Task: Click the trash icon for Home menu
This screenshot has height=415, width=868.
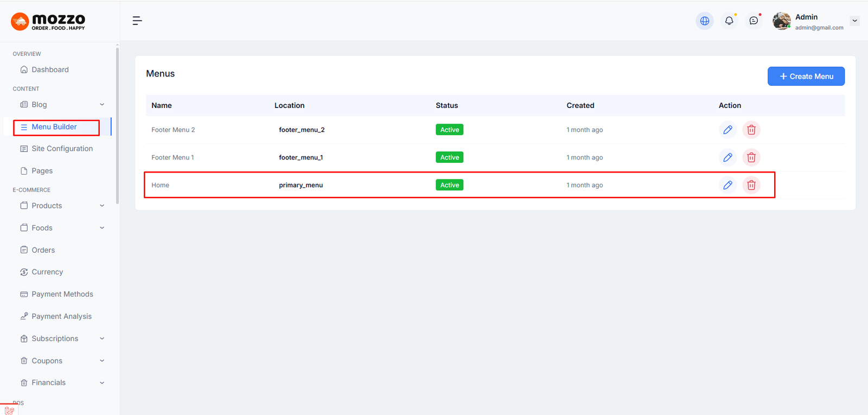Action: [751, 185]
